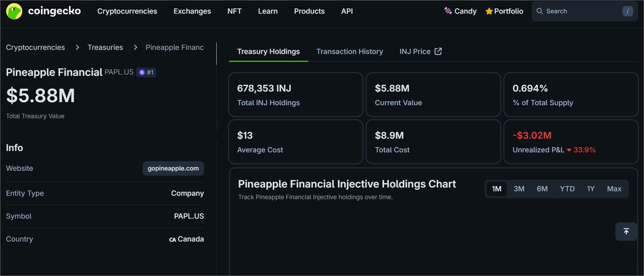The height and width of the screenshot is (276, 644).
Task: Click the slash shortcut key badge
Action: tap(627, 11)
